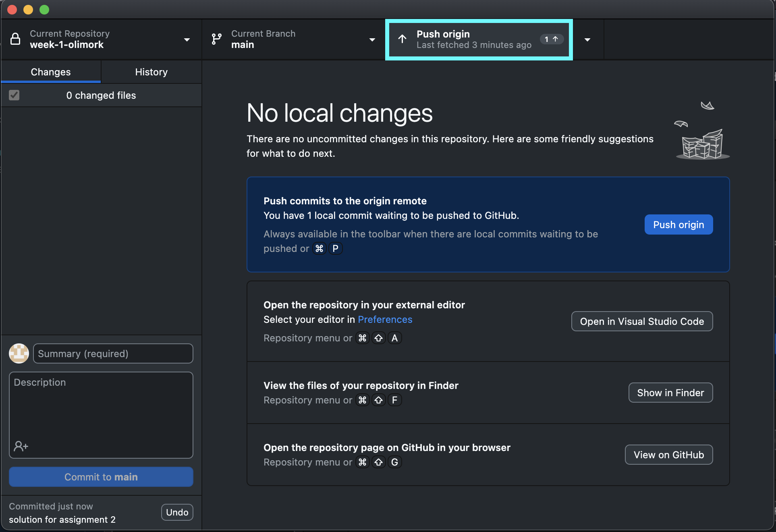Click the blue Push origin button
Image resolution: width=776 pixels, height=532 pixels.
tap(678, 224)
